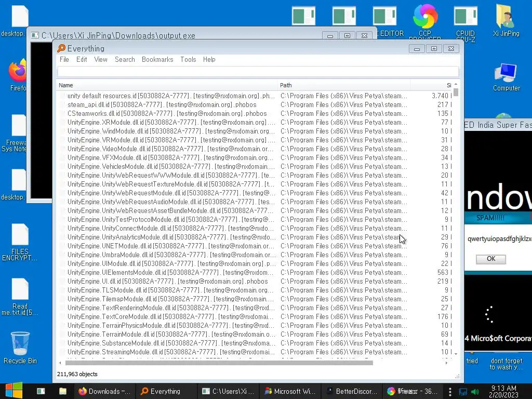
Task: Select UnityEngine.VideoModule.dll row
Action: pos(255,149)
